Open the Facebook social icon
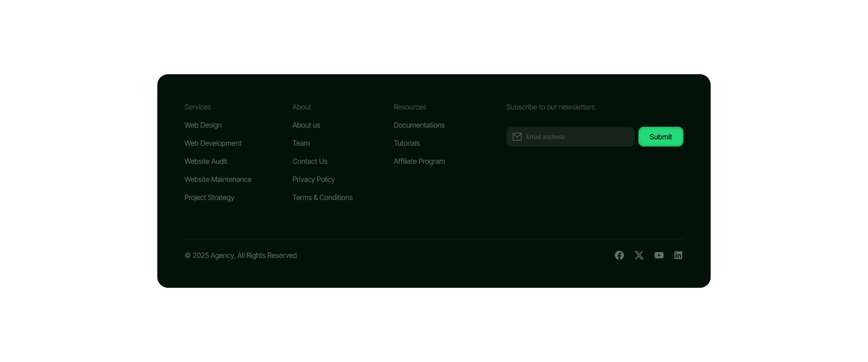The image size is (868, 362). click(619, 255)
